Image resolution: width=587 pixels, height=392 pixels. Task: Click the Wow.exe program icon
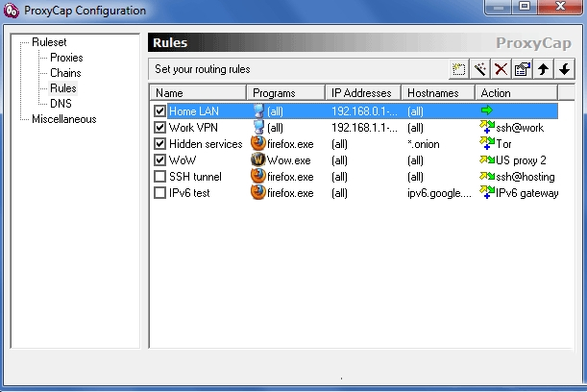point(257,160)
